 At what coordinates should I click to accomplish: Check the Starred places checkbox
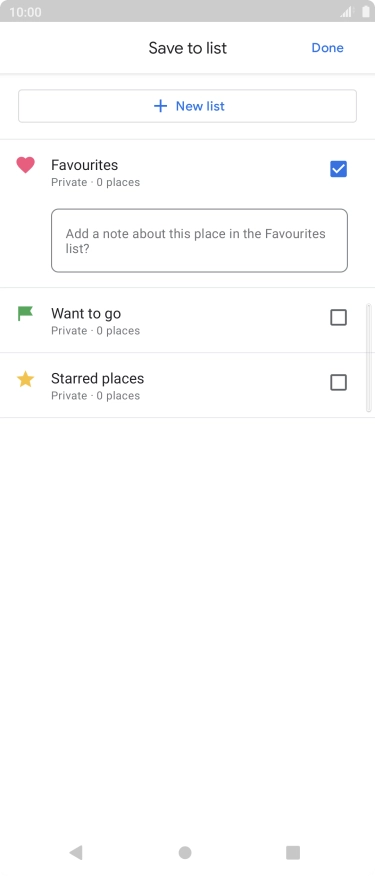[339, 382]
